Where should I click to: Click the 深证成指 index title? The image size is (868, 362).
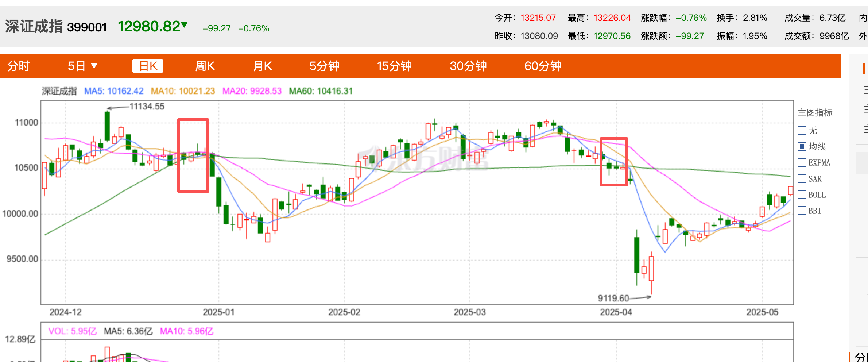[34, 27]
